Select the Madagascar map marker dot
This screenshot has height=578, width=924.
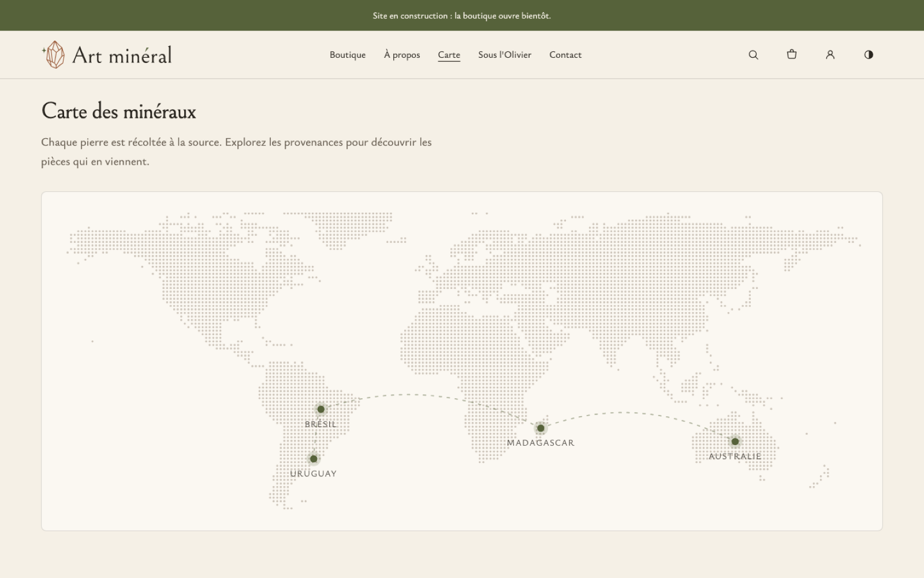tap(541, 428)
